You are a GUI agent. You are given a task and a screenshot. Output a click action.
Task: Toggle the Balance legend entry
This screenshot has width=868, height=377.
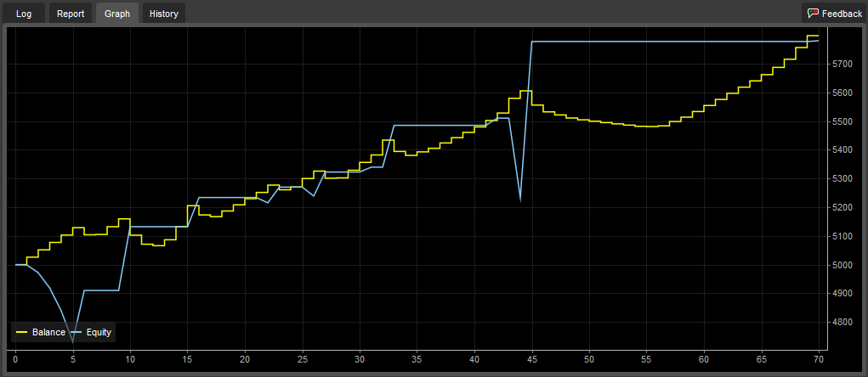click(x=41, y=332)
